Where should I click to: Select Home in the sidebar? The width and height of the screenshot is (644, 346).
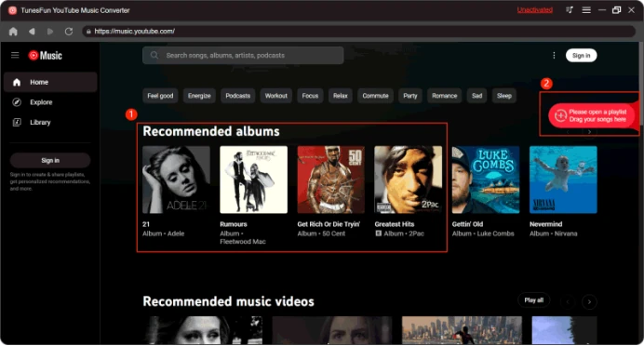50,82
